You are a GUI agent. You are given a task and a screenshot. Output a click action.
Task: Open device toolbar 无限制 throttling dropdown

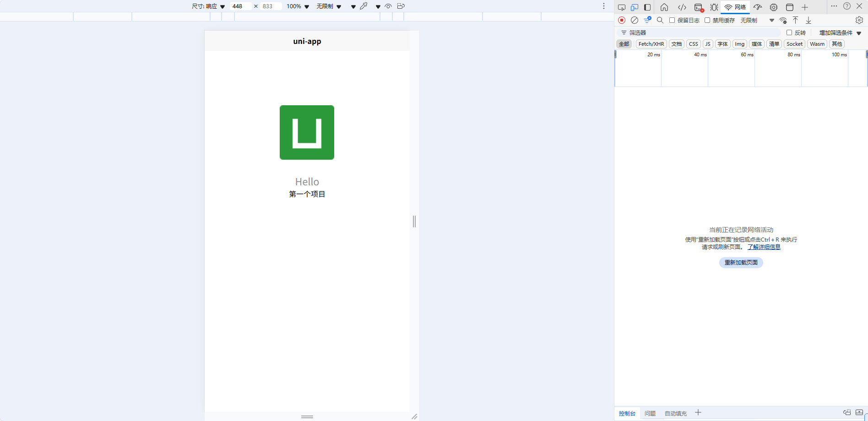pos(329,6)
